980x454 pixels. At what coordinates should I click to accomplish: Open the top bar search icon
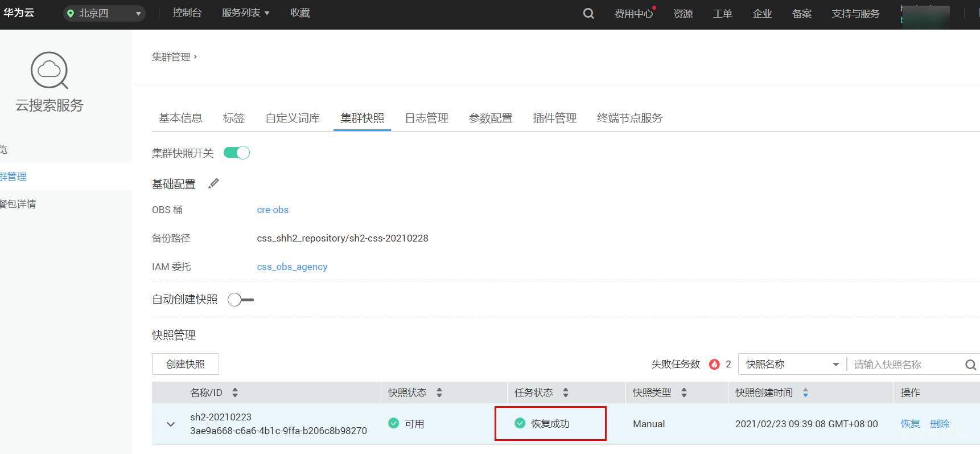click(588, 13)
